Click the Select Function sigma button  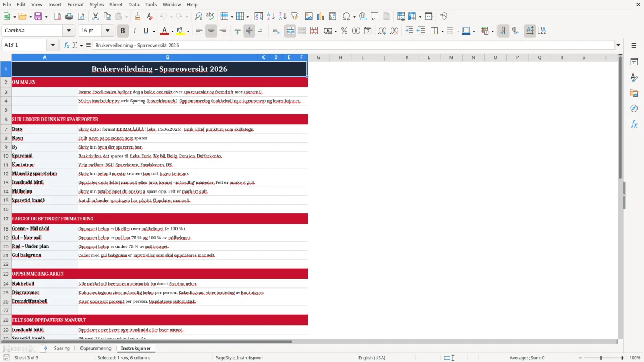click(75, 45)
